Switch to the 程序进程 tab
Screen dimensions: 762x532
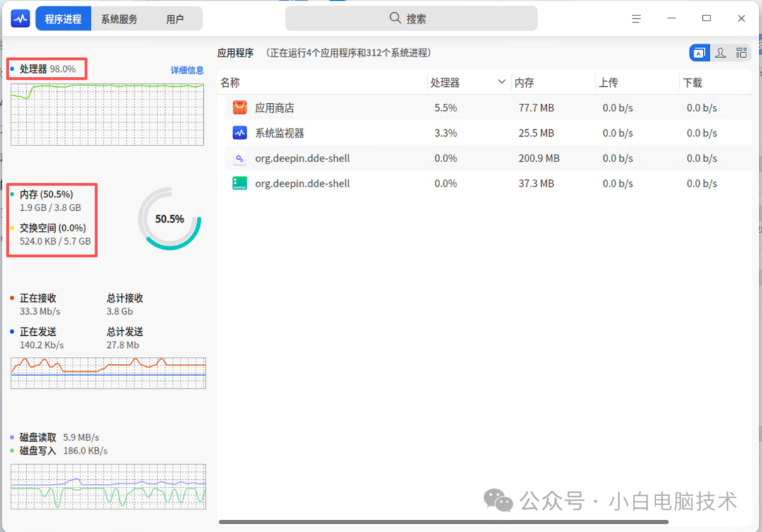64,19
